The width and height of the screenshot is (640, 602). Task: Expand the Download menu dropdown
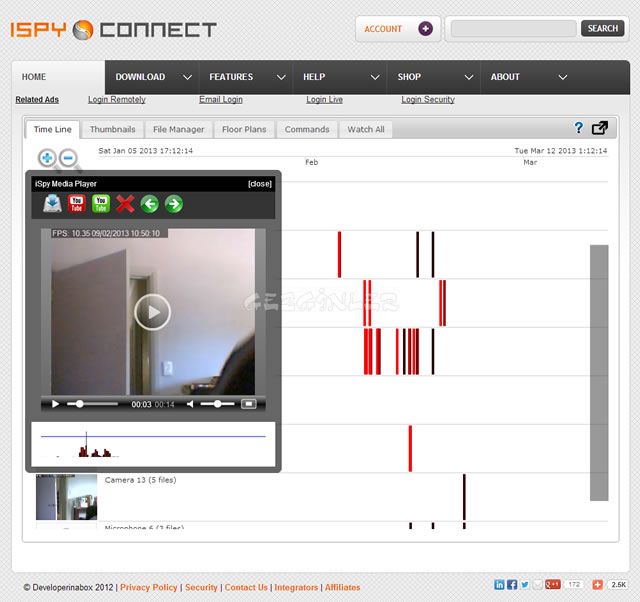tap(187, 77)
